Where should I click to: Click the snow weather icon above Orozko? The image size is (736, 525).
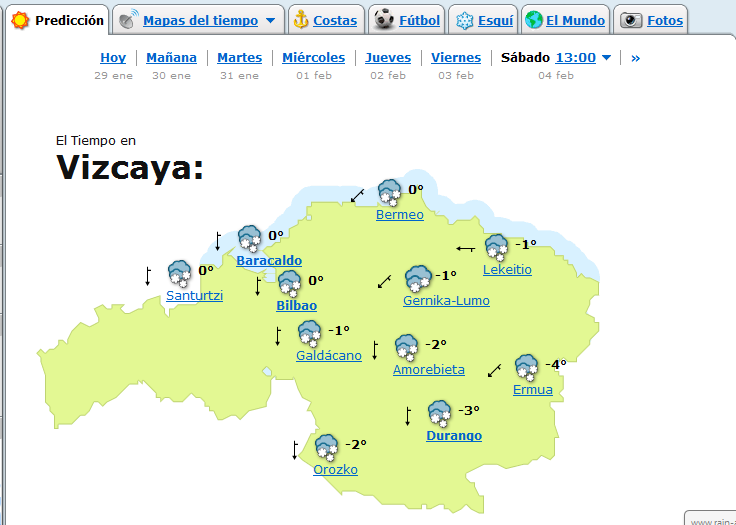(327, 447)
